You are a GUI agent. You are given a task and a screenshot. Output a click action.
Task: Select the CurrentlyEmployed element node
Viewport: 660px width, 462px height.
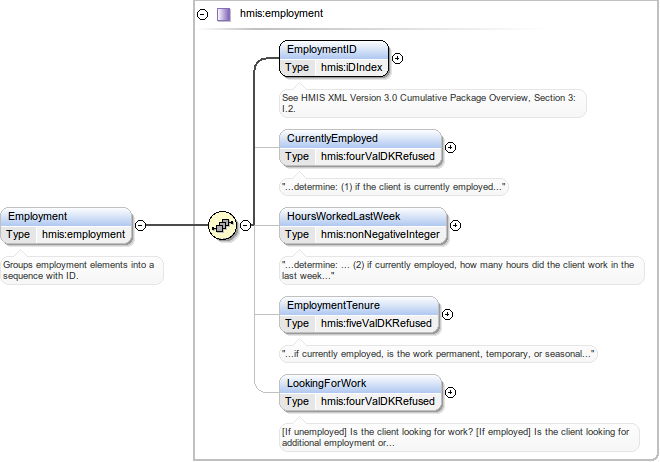(x=332, y=138)
